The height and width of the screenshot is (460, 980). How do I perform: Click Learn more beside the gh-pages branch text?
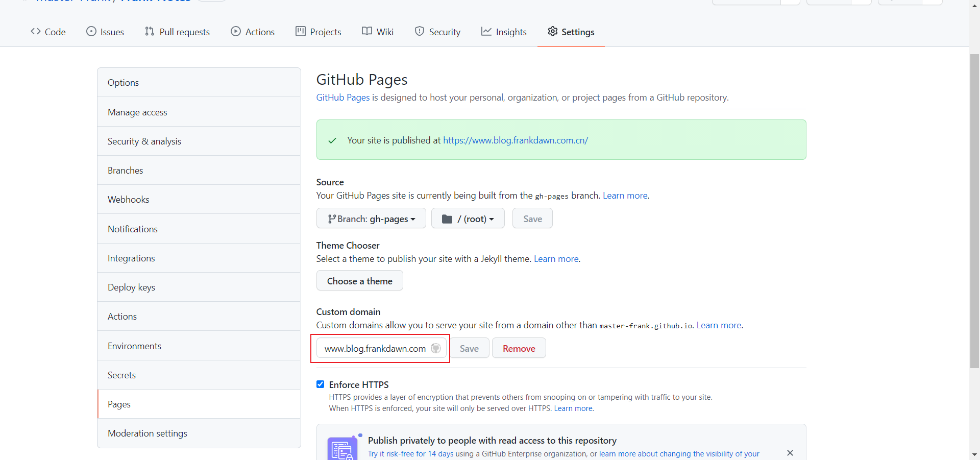(x=625, y=196)
